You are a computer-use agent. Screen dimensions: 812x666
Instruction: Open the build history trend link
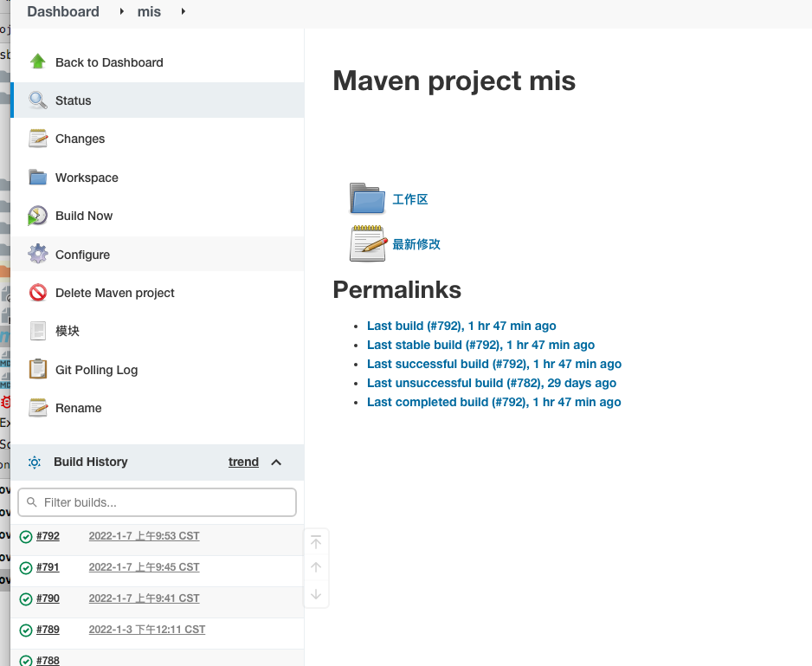tap(243, 462)
